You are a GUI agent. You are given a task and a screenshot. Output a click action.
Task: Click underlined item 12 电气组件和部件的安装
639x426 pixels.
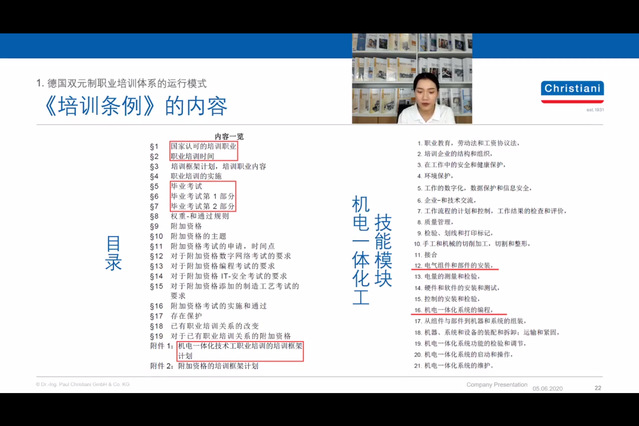pos(454,265)
